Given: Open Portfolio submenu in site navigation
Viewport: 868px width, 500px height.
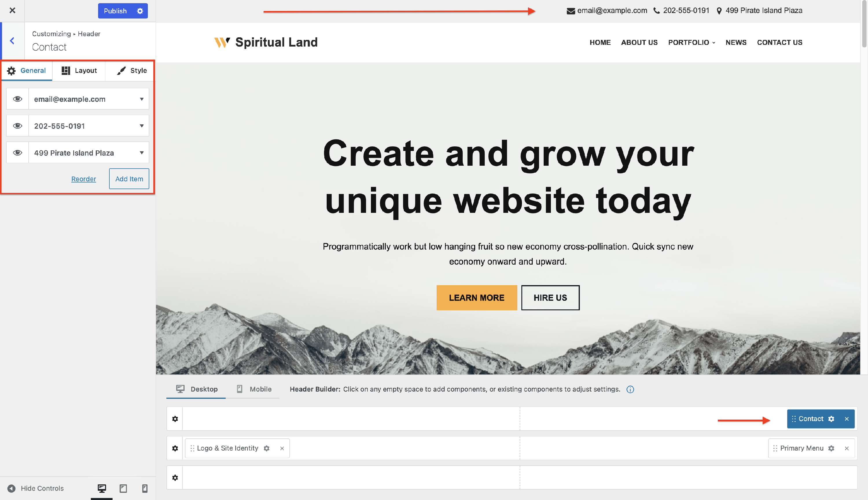Looking at the screenshot, I should [692, 43].
